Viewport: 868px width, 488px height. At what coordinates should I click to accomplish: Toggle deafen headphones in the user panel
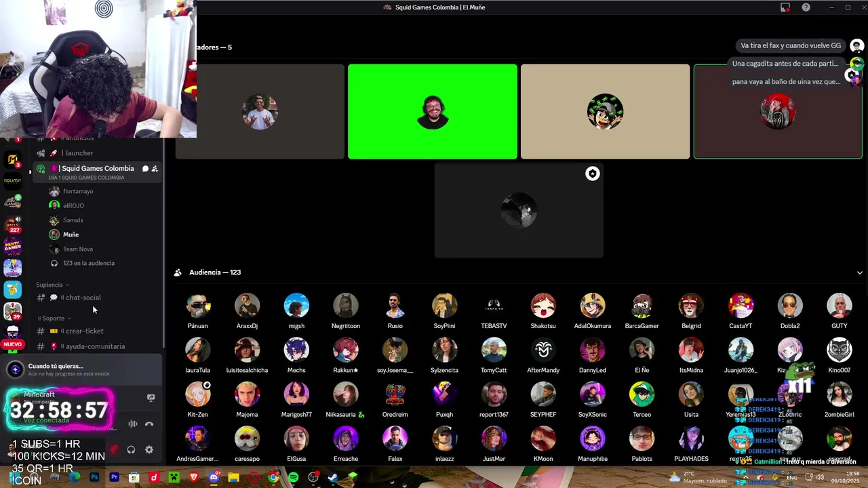(131, 449)
